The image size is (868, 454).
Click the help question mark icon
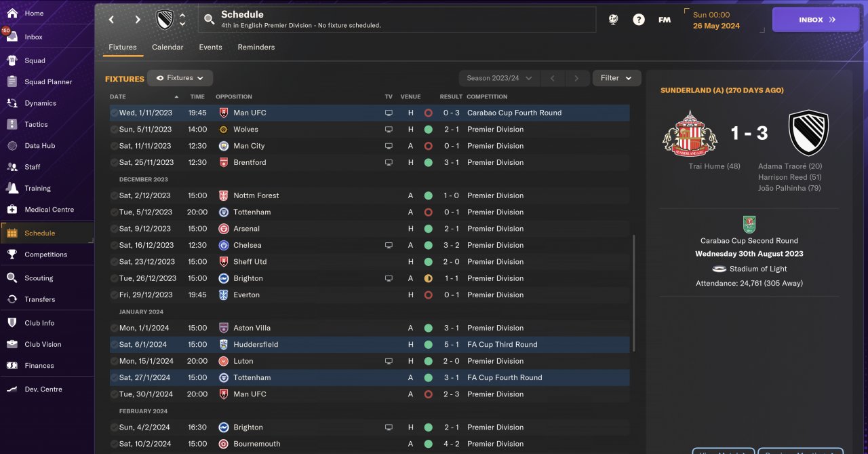click(639, 20)
